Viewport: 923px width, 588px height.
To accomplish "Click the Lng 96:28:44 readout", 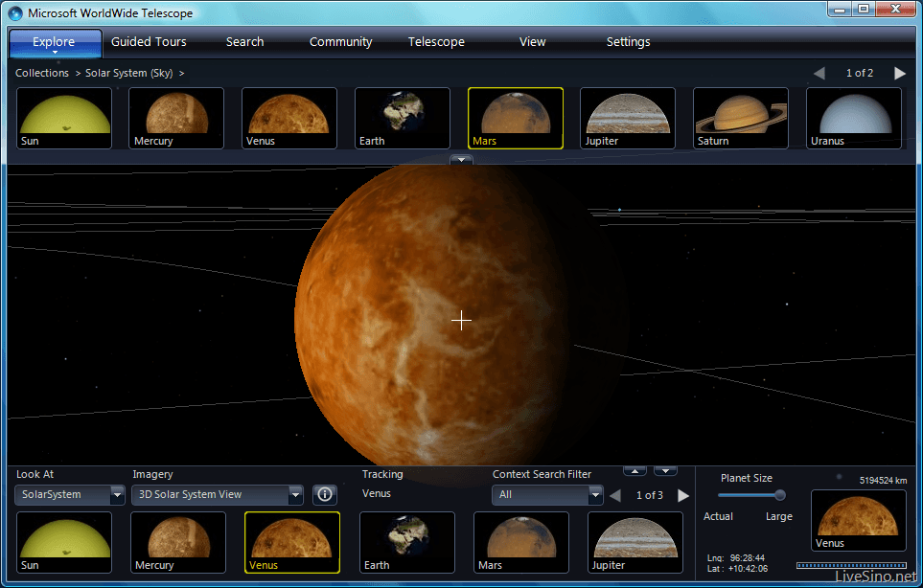I will [736, 558].
